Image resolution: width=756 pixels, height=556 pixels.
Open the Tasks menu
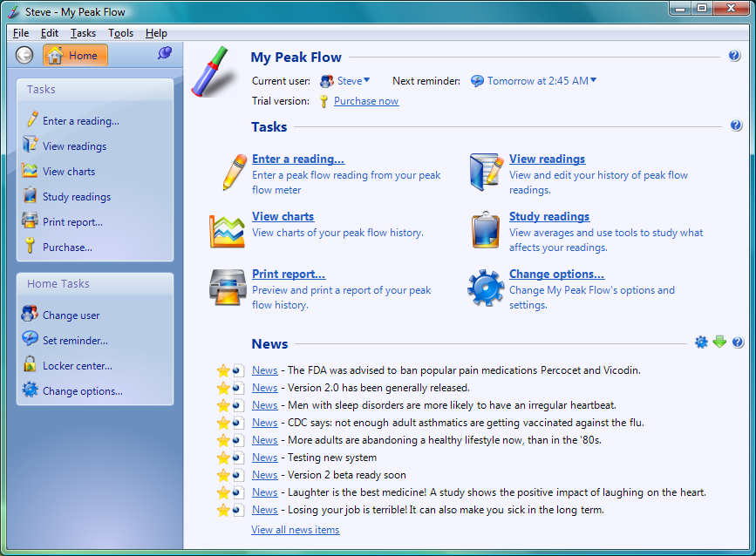coord(83,33)
